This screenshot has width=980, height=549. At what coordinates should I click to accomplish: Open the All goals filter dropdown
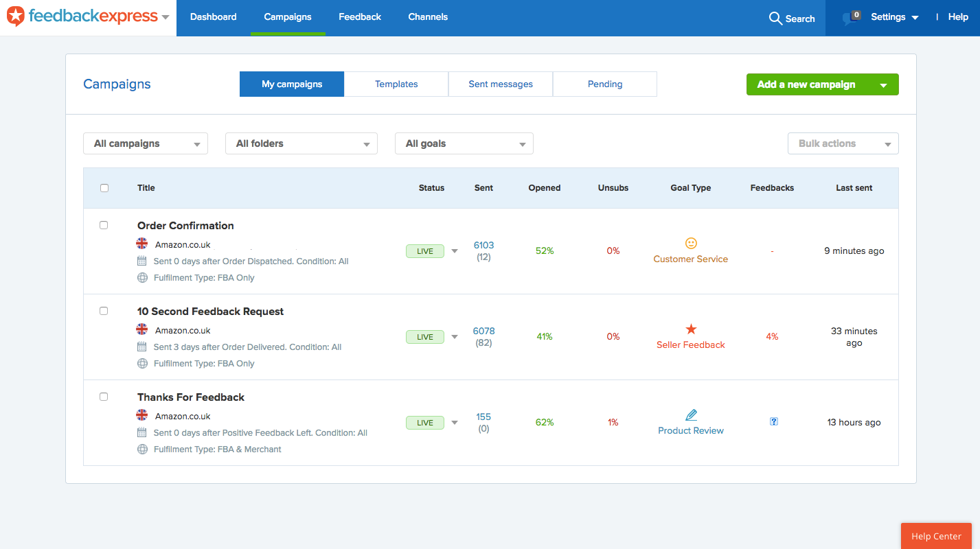point(464,143)
